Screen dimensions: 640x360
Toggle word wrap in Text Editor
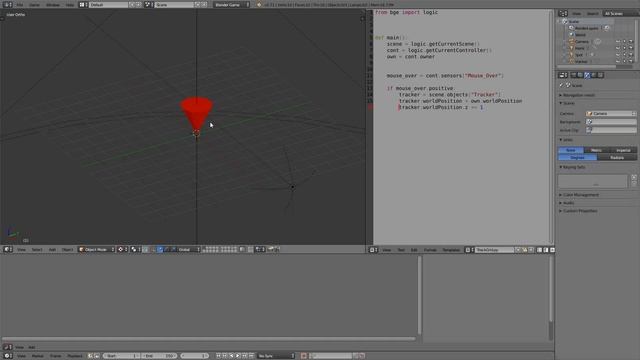pyautogui.click(x=546, y=250)
